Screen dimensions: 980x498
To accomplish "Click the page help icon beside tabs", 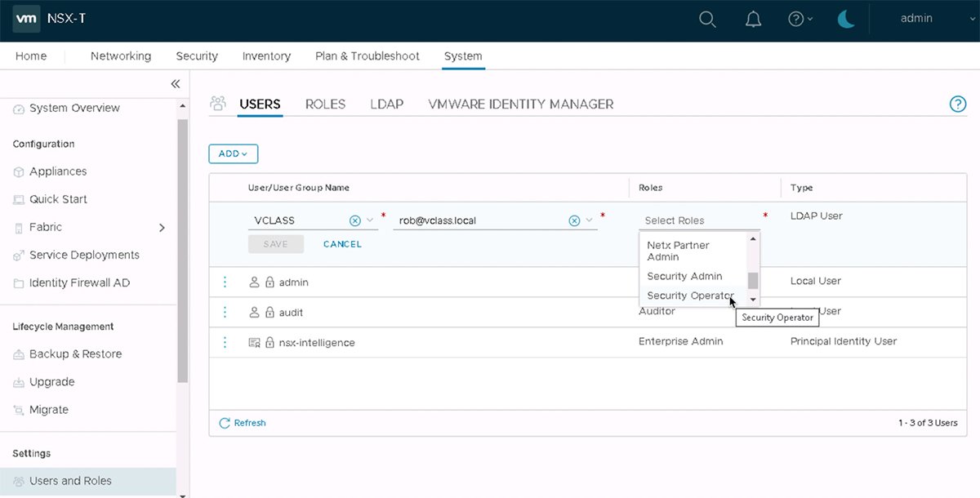I will 957,104.
